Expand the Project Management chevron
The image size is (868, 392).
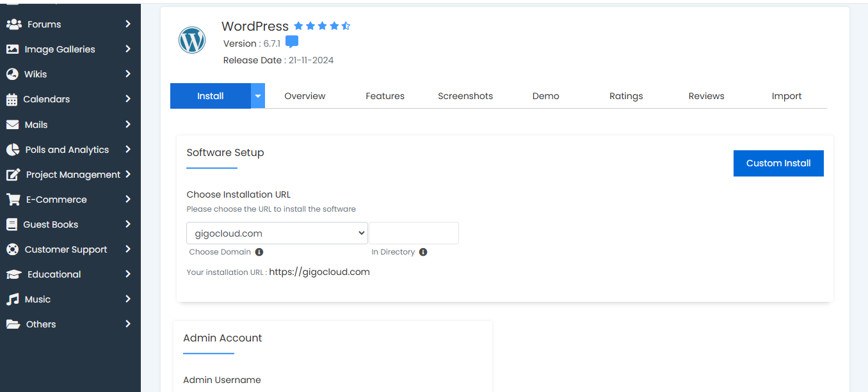coord(128,174)
